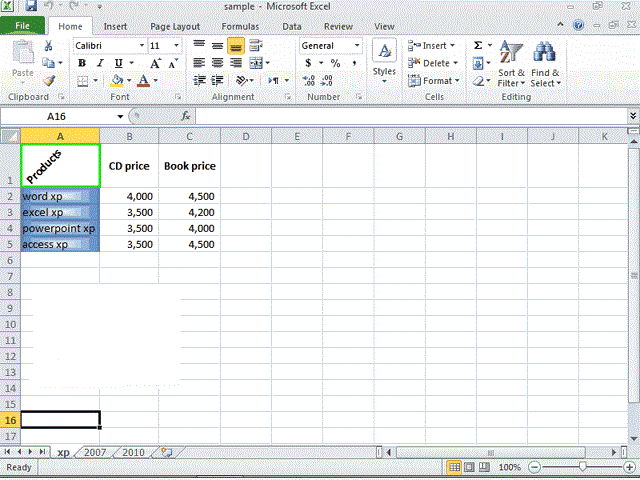The image size is (640, 480).
Task: Open the 2007 worksheet tab
Action: click(95, 452)
